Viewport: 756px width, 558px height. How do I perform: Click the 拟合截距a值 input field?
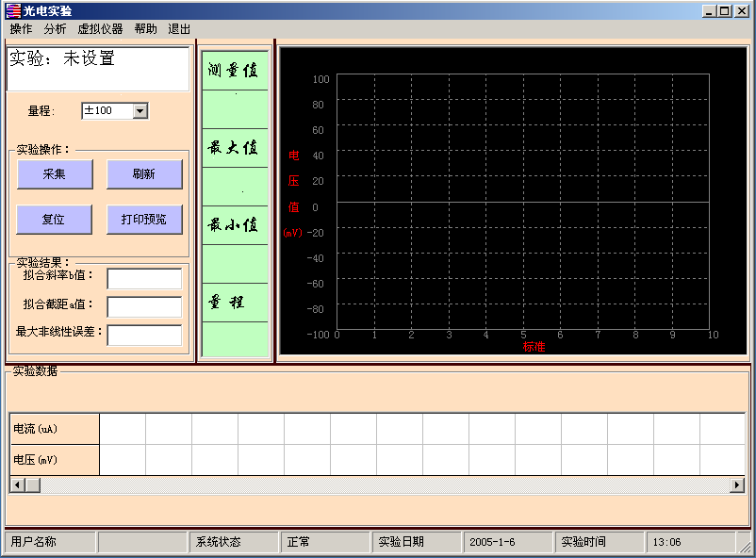pyautogui.click(x=144, y=307)
